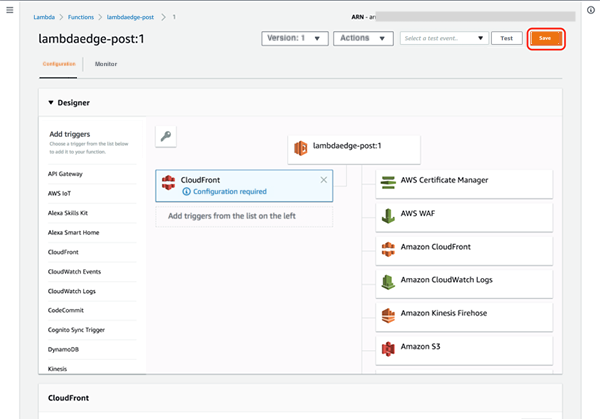Select the lambdaedge-post:1 function box
Image resolution: width=600 pixels, height=419 pixels.
tap(354, 149)
